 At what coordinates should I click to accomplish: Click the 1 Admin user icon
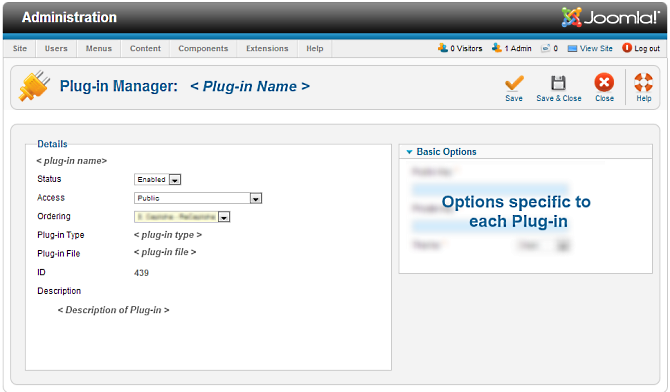(497, 48)
